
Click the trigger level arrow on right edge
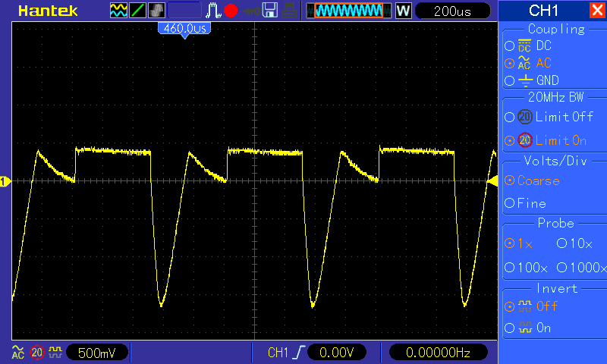point(492,181)
